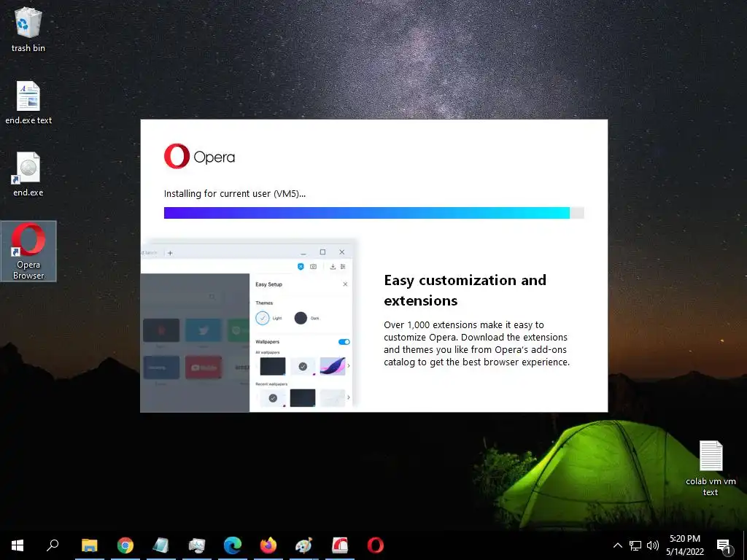
Task: Launch Firefox from the taskbar
Action: point(268,545)
